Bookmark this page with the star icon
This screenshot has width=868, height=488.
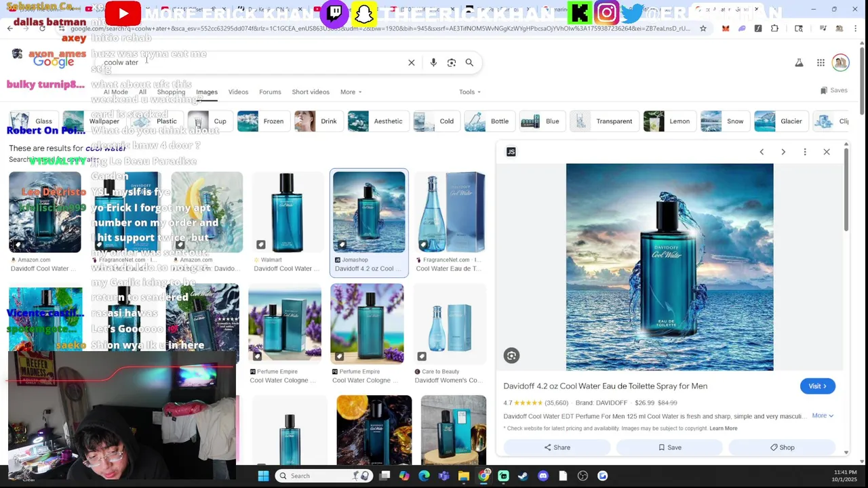pos(703,28)
